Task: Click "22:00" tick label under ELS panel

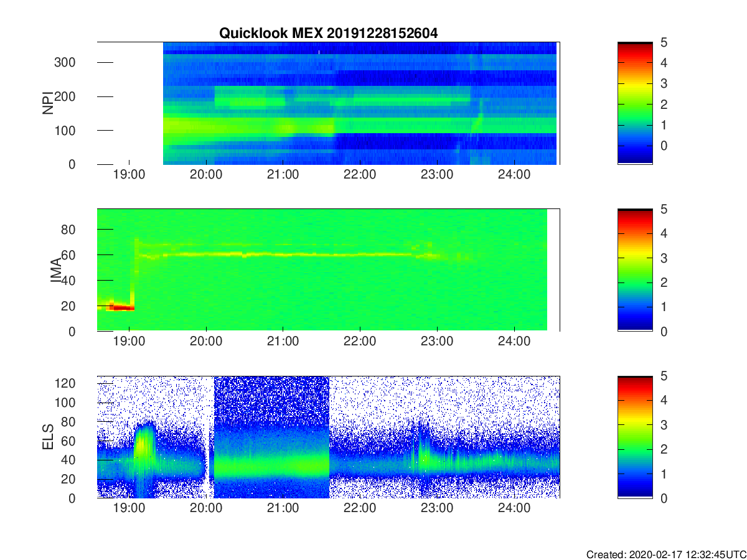Action: point(360,508)
